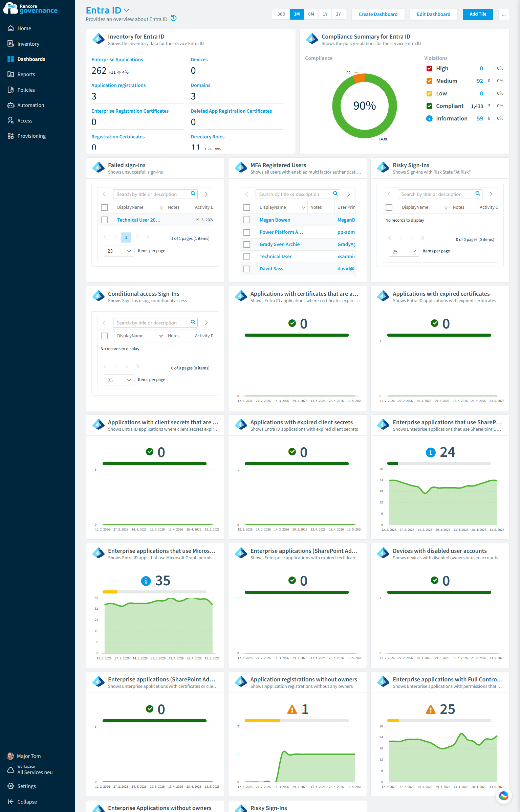The width and height of the screenshot is (520, 812).
Task: Select all rows in Failed sign-ins table
Action: (104, 207)
